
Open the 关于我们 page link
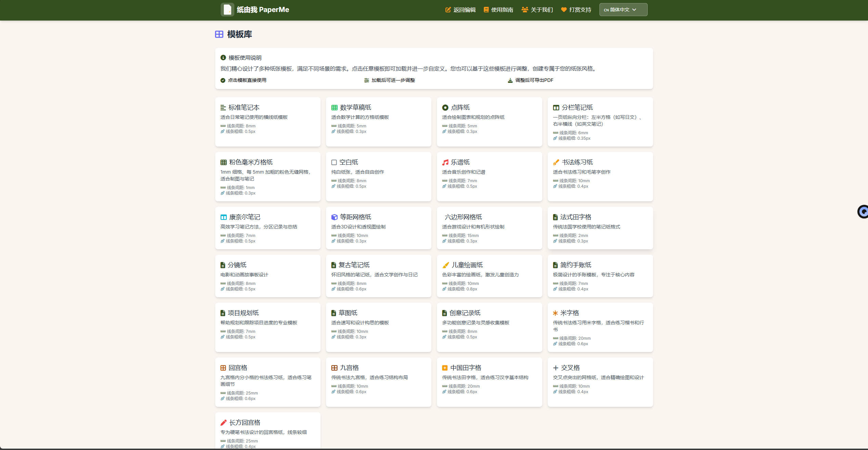(x=537, y=10)
